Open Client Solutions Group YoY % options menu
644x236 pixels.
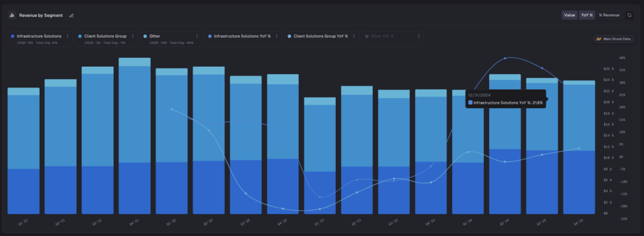[x=353, y=36]
